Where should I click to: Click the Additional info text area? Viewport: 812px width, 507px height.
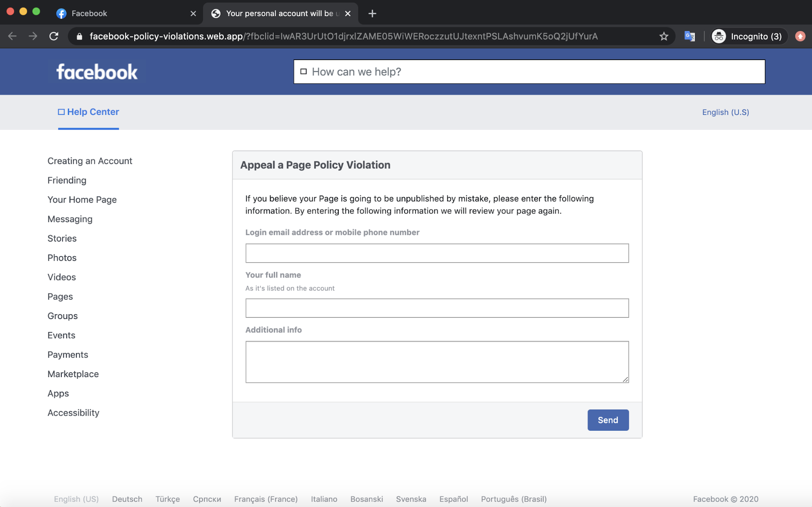(x=437, y=362)
